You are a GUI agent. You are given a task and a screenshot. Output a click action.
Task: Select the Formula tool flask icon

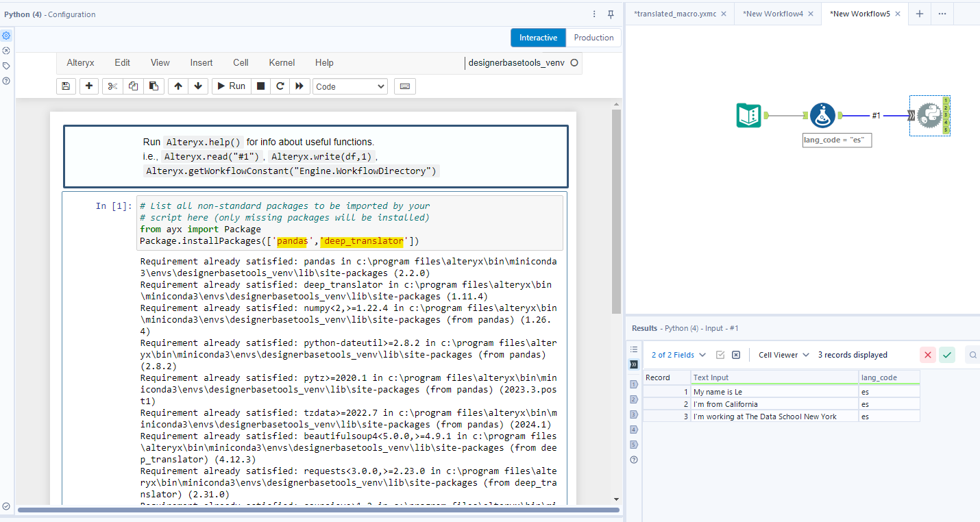point(822,115)
